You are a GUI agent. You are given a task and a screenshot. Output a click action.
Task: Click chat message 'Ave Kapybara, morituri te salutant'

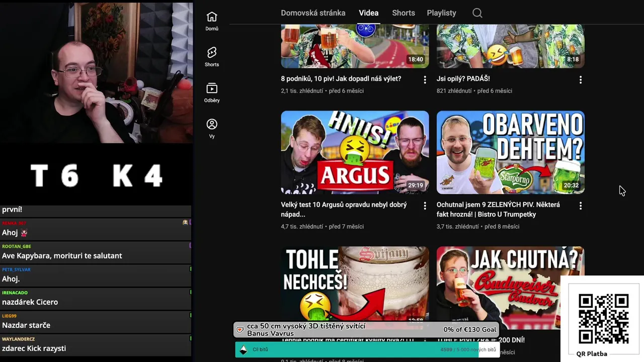point(62,255)
